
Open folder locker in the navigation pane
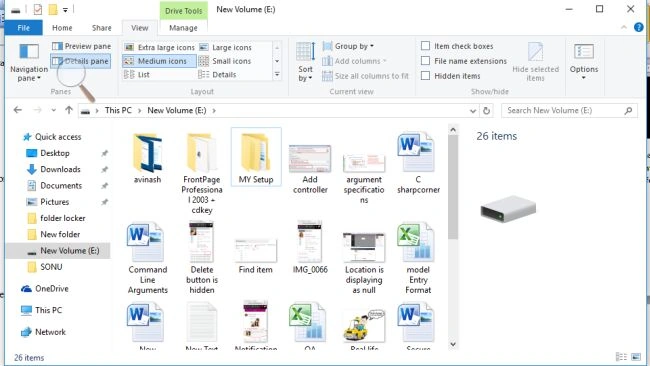56,218
